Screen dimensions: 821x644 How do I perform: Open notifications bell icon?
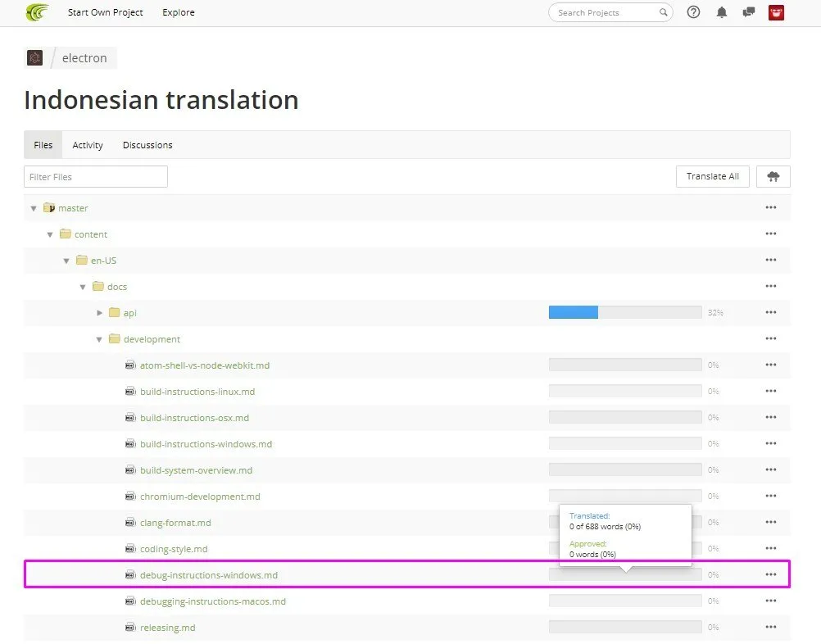pos(722,12)
